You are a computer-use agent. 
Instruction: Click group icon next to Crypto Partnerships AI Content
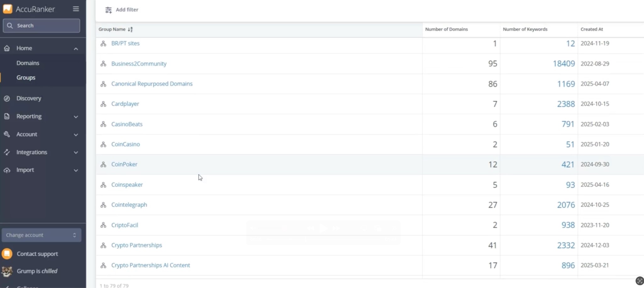point(103,265)
